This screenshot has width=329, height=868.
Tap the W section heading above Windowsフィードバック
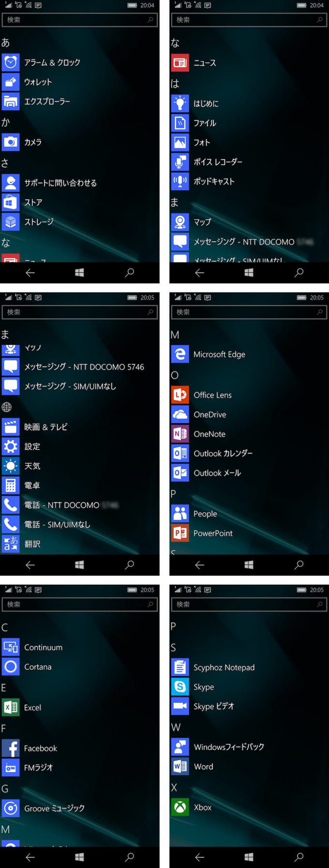coord(176,727)
